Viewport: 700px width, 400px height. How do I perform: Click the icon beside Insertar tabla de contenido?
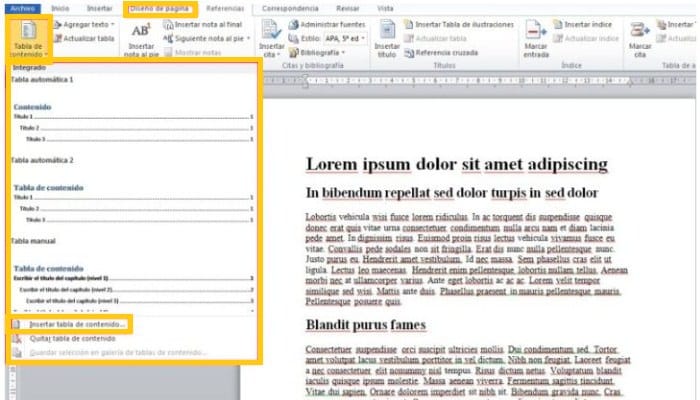(x=17, y=324)
